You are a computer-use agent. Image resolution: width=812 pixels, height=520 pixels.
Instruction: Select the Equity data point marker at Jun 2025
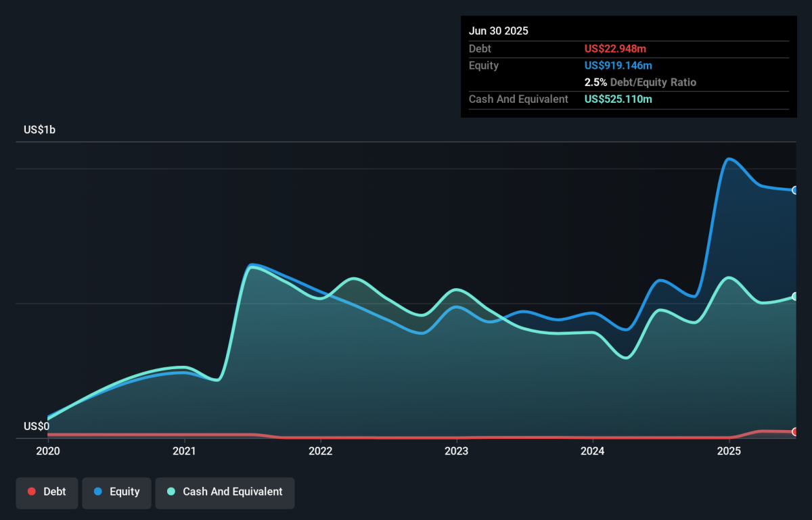[795, 190]
